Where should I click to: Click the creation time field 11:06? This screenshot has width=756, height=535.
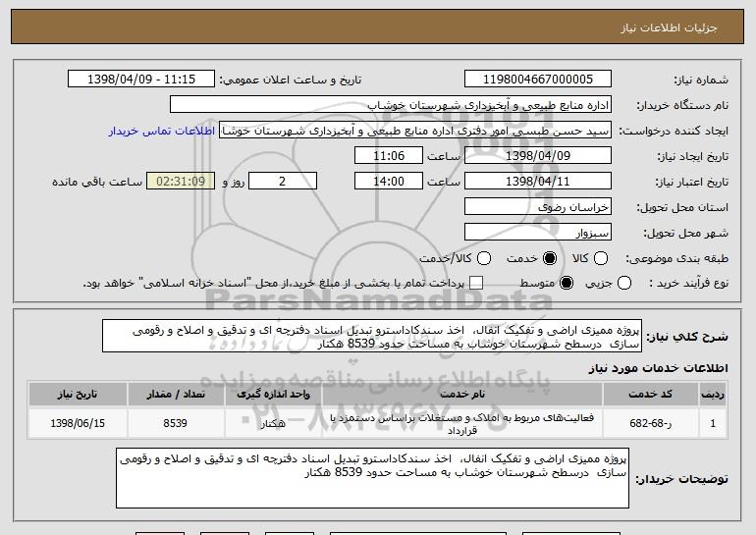point(389,156)
